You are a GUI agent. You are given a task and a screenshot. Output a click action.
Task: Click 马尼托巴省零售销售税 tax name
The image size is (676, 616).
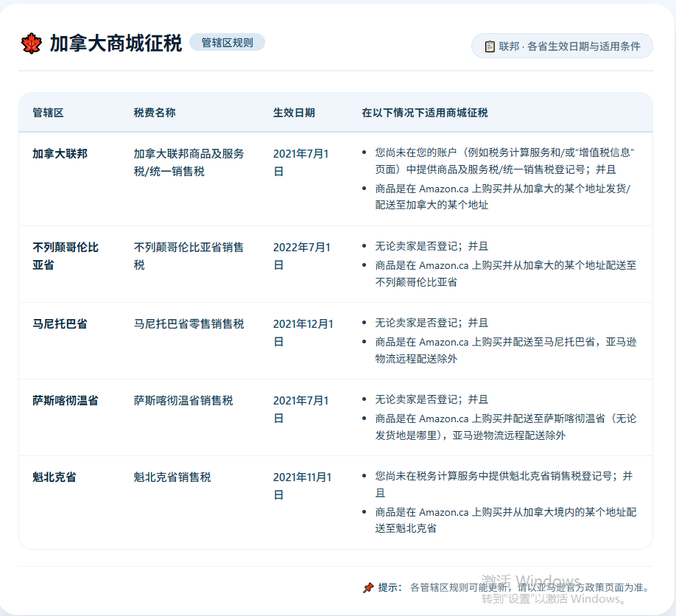tap(189, 323)
